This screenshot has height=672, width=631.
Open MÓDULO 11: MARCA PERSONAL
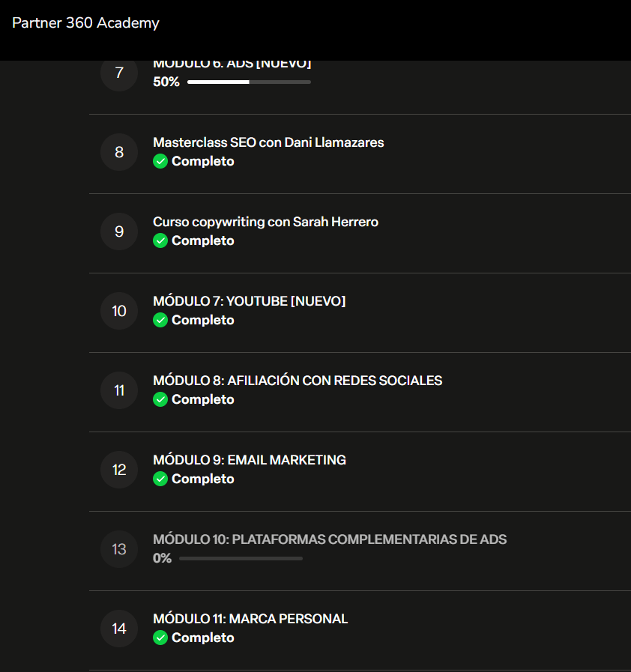pos(250,619)
